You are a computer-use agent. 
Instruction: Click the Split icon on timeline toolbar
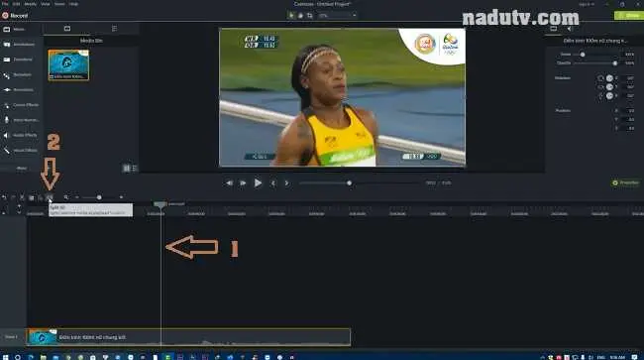(50, 197)
